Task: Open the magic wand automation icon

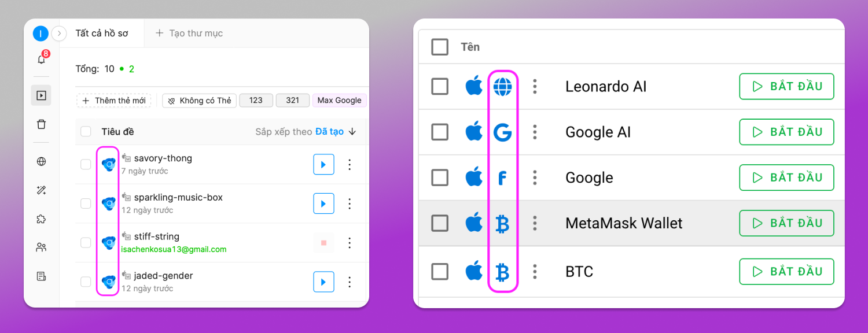Action: point(41,190)
